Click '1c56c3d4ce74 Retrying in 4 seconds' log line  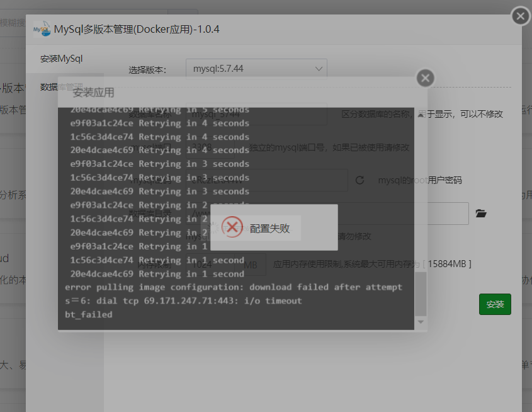coord(160,137)
